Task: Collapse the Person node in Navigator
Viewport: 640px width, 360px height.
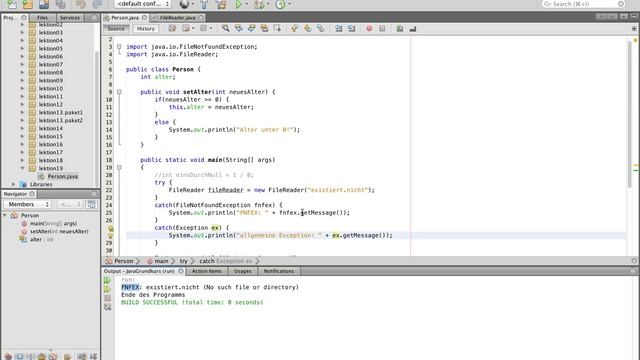Action: coord(5,215)
